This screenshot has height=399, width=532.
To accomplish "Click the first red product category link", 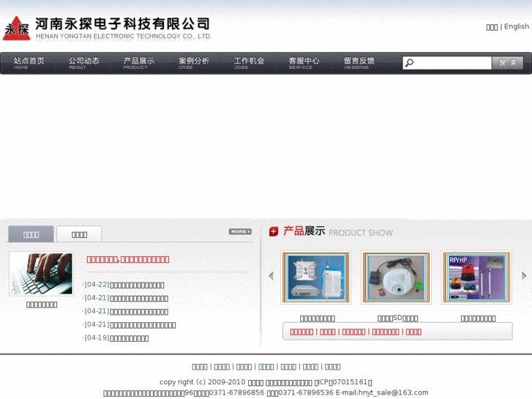I will [301, 332].
